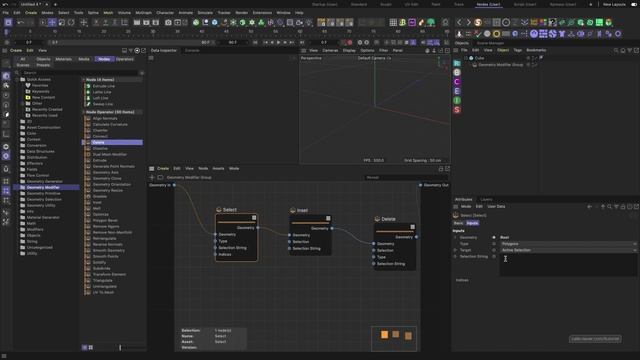Toggle the Reset checkbox for Geometry input

[x=494, y=237]
